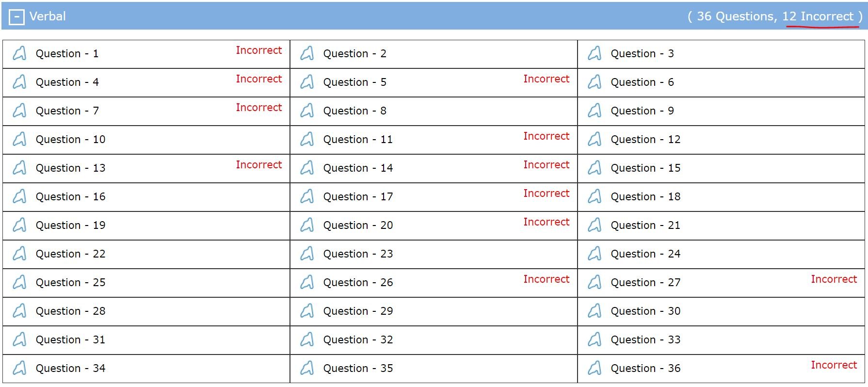The width and height of the screenshot is (868, 387).
Task: Click Incorrect label on Question 17
Action: click(547, 193)
